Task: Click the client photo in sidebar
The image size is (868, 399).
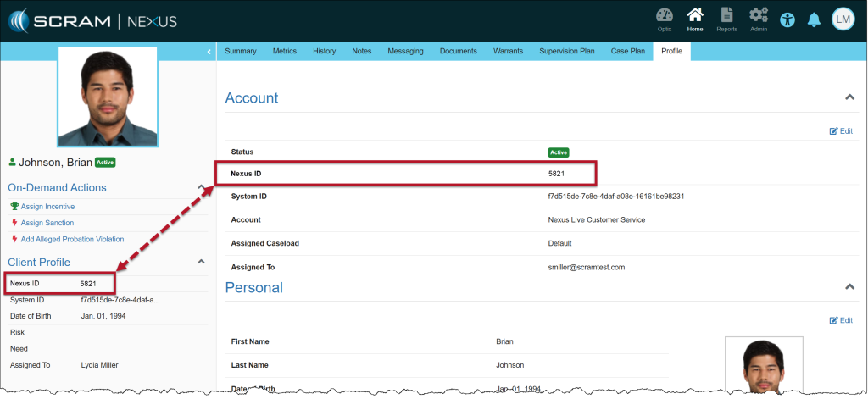Action: 107,96
